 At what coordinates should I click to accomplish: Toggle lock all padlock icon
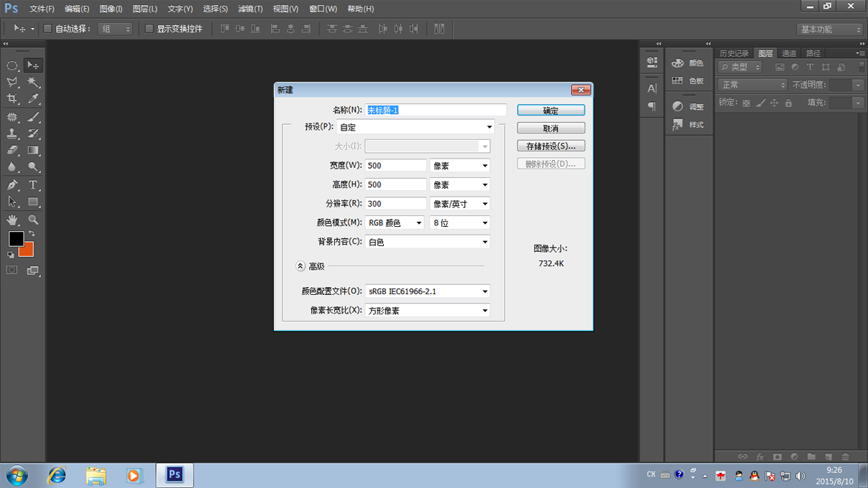[788, 103]
